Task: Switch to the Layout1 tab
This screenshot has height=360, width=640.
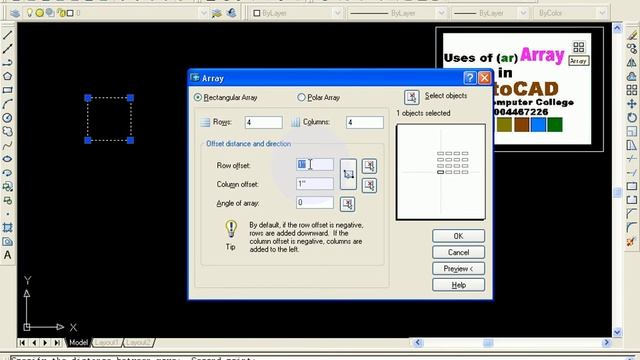Action: (x=107, y=342)
